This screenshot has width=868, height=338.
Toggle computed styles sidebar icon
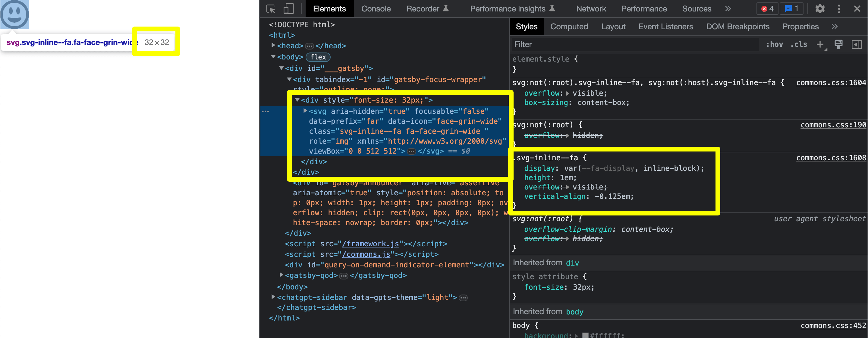pos(857,45)
